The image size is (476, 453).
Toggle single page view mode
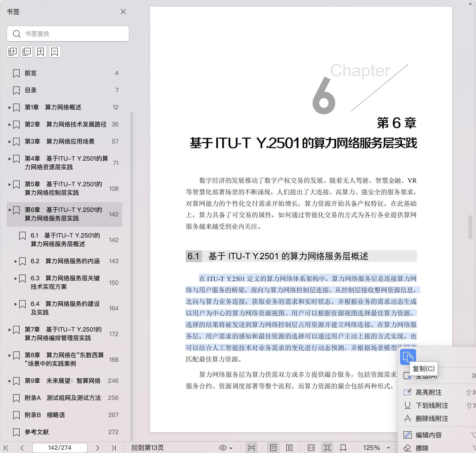273,448
